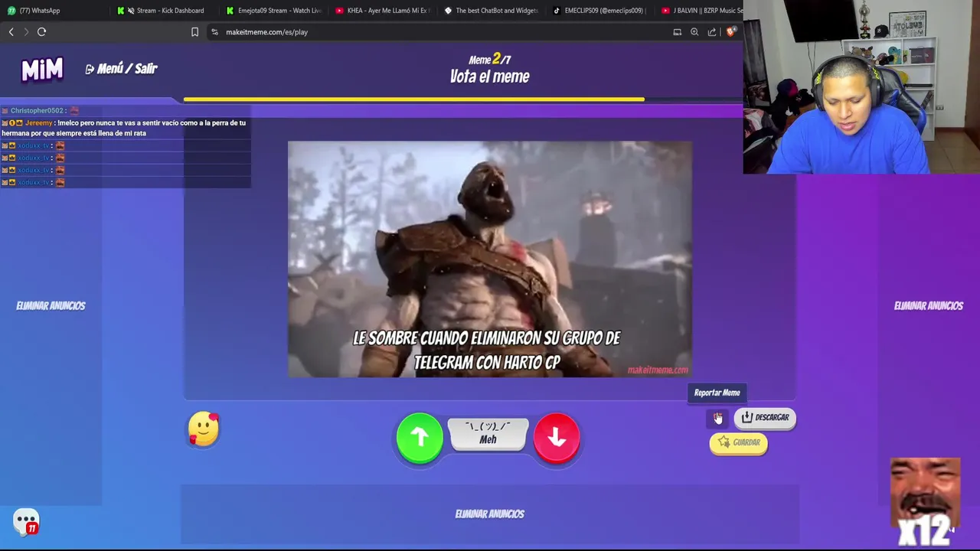Download the meme with the Descargar button

(x=765, y=418)
